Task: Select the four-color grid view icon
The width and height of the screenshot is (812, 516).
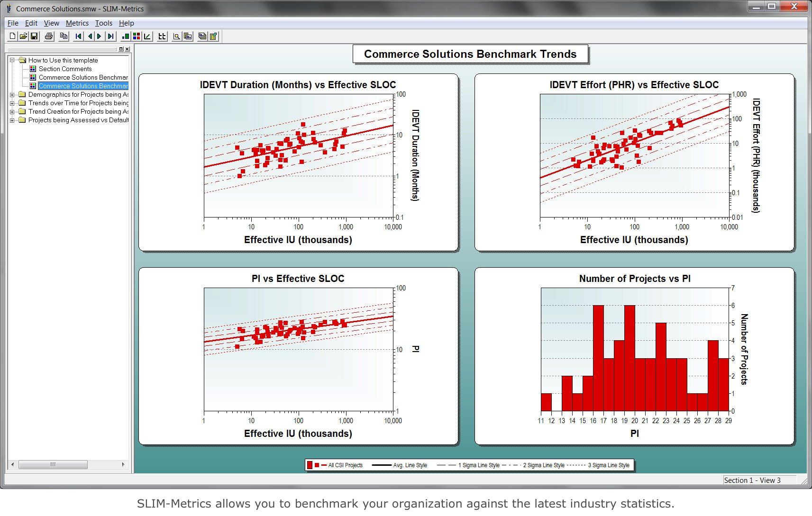Action: coord(137,36)
